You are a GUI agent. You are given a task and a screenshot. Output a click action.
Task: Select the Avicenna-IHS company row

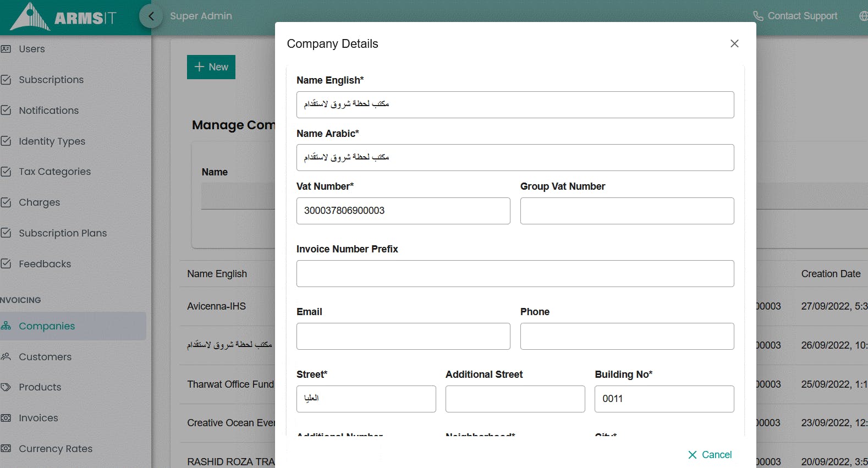[216, 306]
